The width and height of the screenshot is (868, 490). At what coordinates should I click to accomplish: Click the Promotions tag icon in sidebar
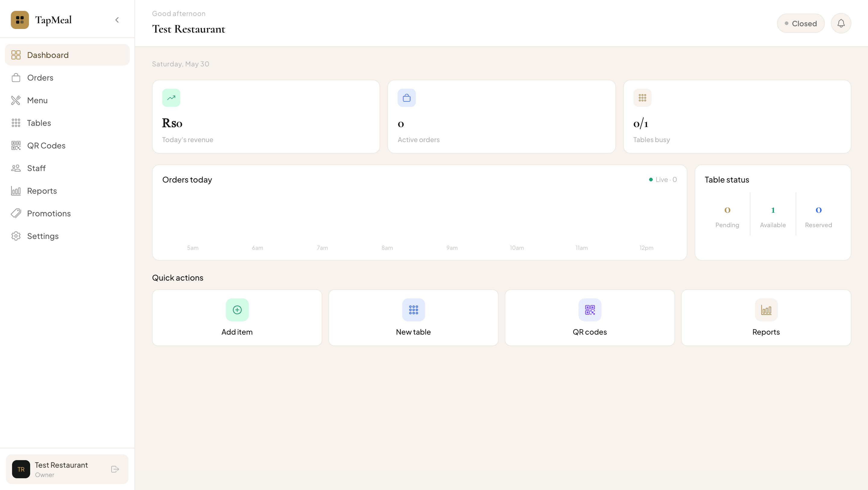(x=16, y=213)
